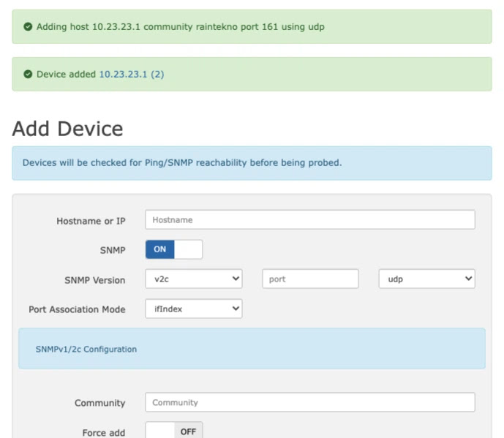504x438 pixels.
Task: Click the 'Adding host' success message text
Action: [180, 27]
